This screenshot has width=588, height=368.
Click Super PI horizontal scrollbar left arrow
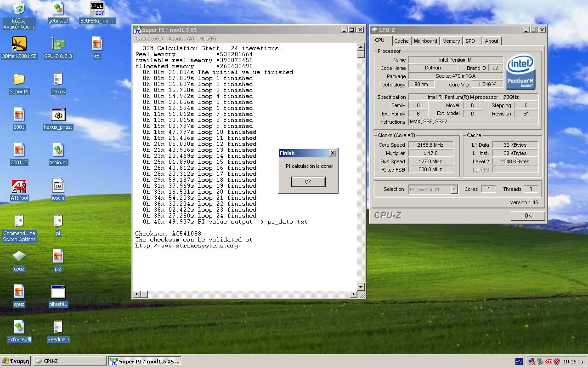coord(137,294)
